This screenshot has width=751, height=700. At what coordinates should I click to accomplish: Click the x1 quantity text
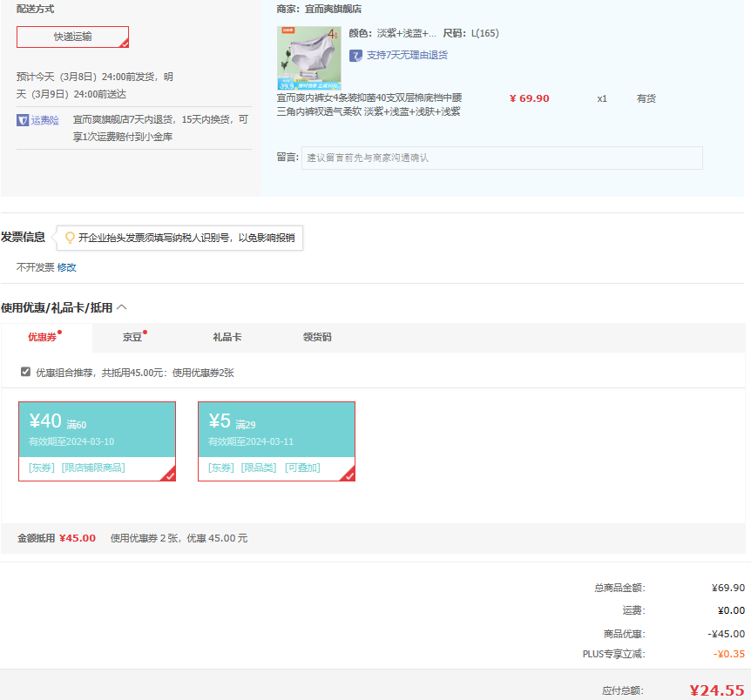tap(602, 98)
